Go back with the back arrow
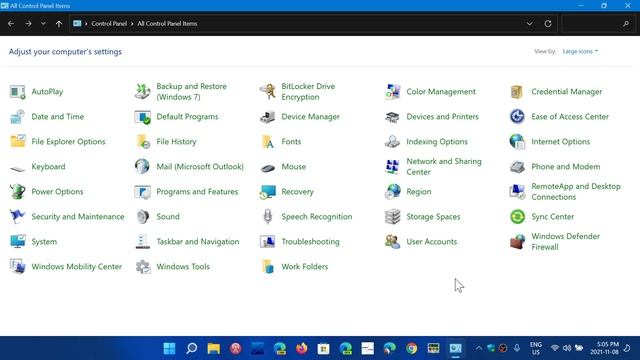The image size is (640, 360). coord(11,24)
